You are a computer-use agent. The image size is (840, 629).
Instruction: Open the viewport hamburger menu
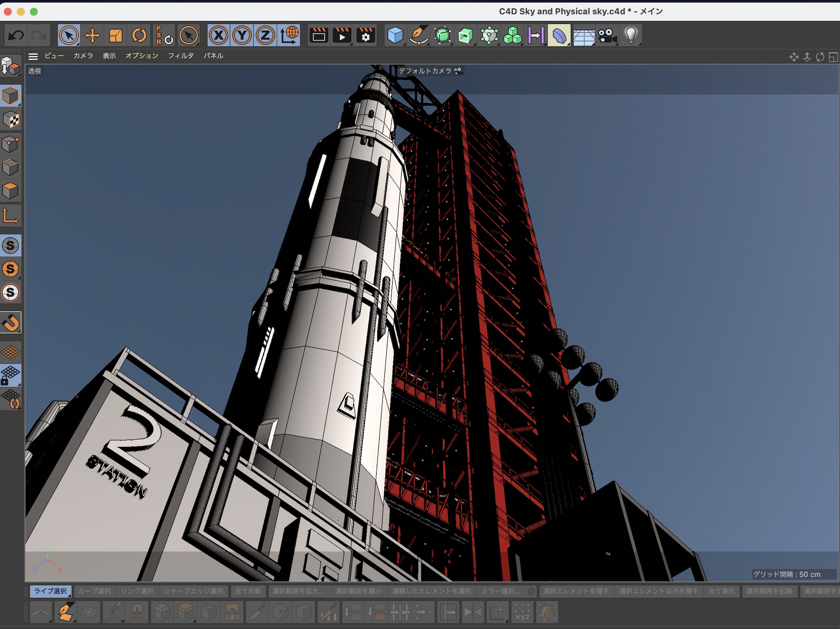(33, 56)
